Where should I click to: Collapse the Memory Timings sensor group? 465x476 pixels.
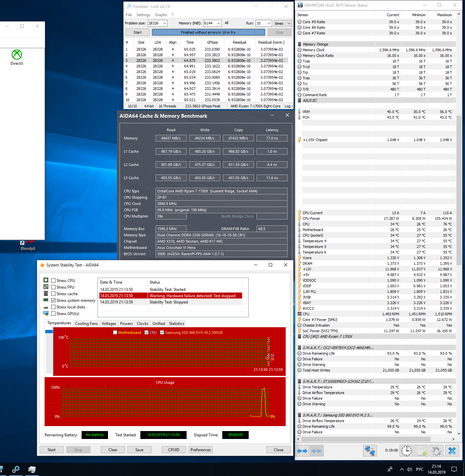click(299, 44)
